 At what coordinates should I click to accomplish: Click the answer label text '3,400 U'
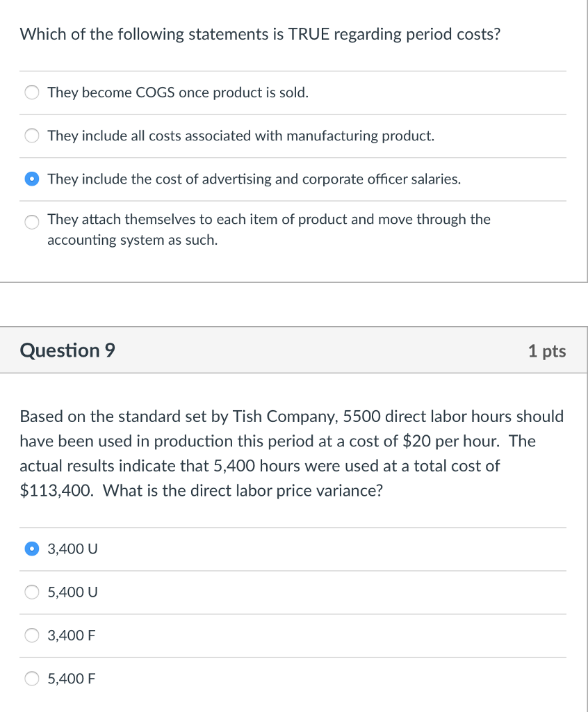(71, 549)
